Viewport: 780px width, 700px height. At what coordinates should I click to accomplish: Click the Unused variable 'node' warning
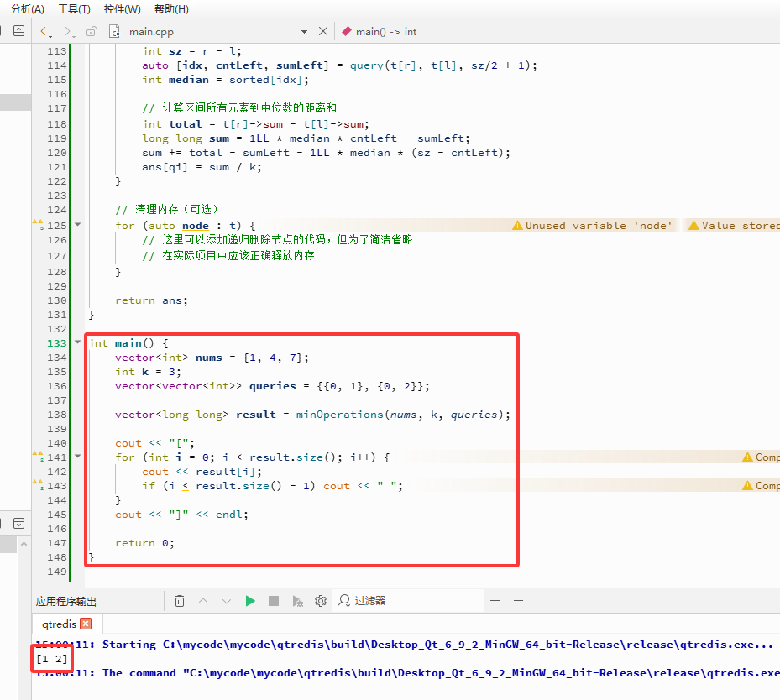(x=592, y=225)
